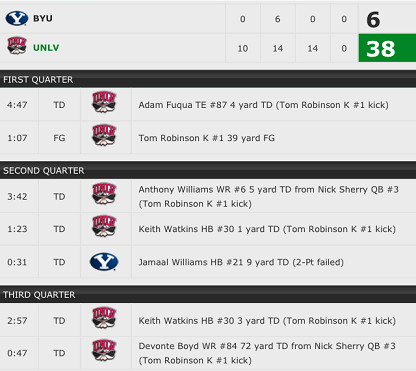Select the FIRST QUARTER section header
416x371 pixels.
(208, 79)
